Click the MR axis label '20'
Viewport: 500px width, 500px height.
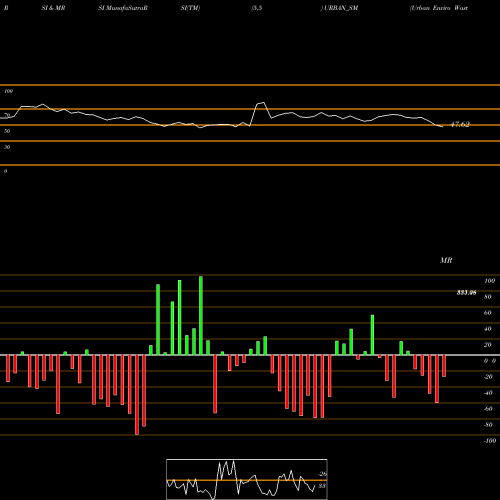[488, 345]
